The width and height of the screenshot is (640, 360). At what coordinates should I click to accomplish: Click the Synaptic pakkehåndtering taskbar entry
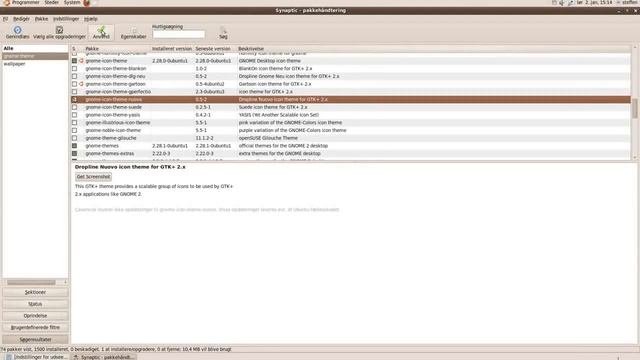click(x=104, y=357)
